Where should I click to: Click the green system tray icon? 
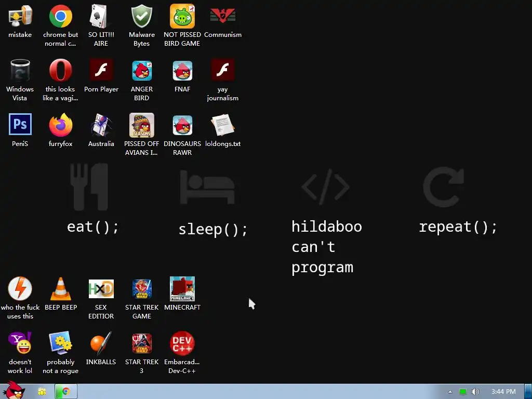[462, 392]
